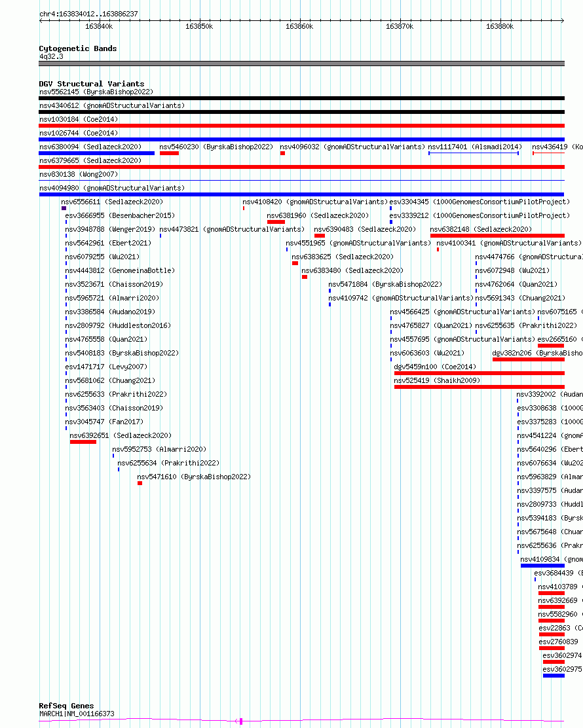
Task: Click nsv5965721 (Almarri2020) label
Action: [x=112, y=298]
